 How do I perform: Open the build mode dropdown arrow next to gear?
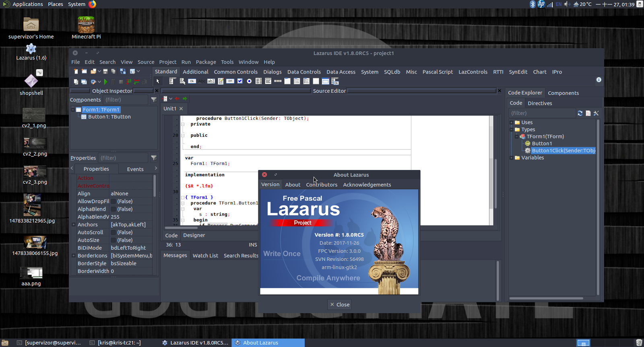(99, 82)
